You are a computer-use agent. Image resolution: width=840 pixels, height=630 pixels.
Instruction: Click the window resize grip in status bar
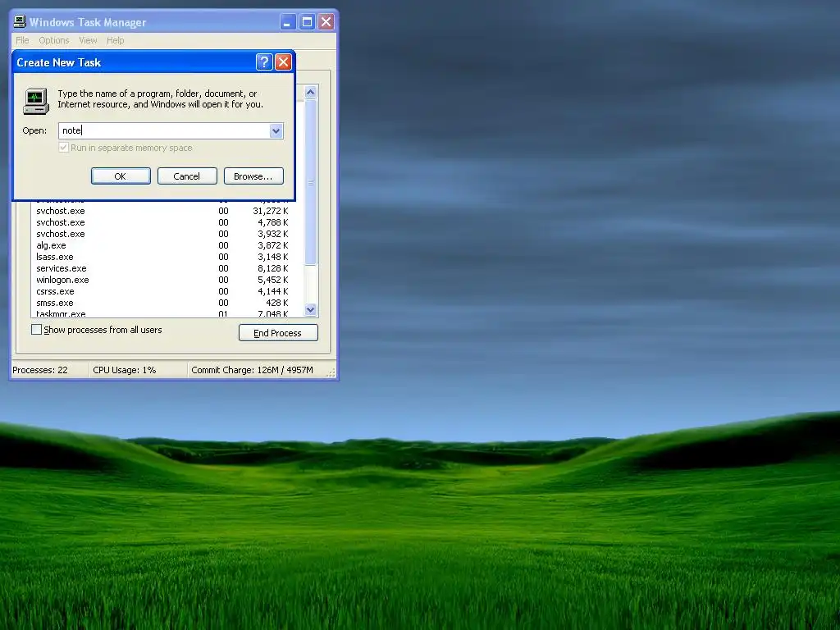tap(331, 372)
